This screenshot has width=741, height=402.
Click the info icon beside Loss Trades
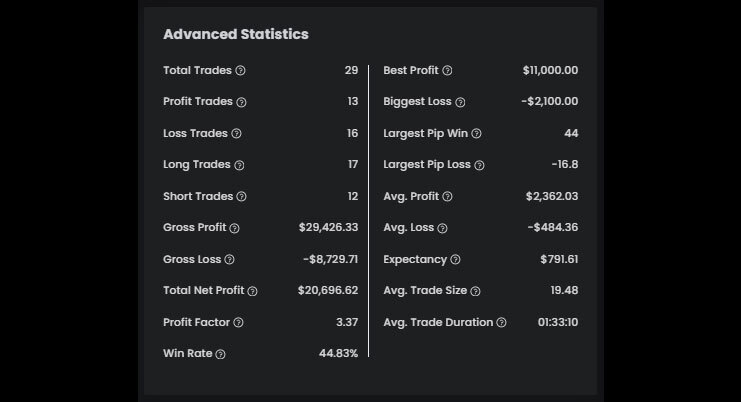point(236,134)
